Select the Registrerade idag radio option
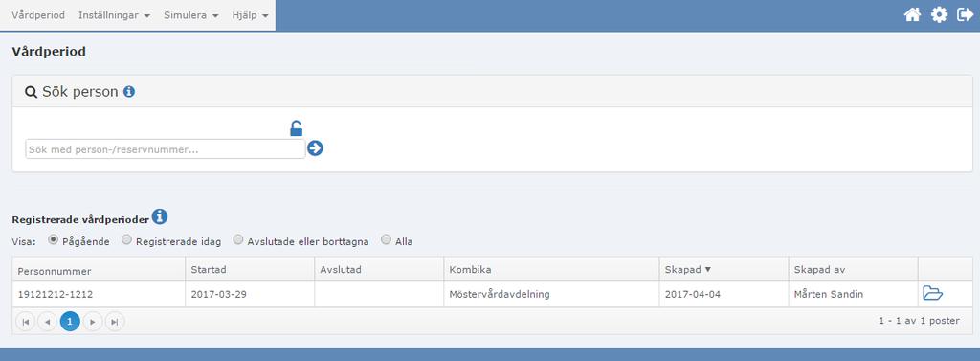This screenshot has height=361, width=980. (127, 239)
